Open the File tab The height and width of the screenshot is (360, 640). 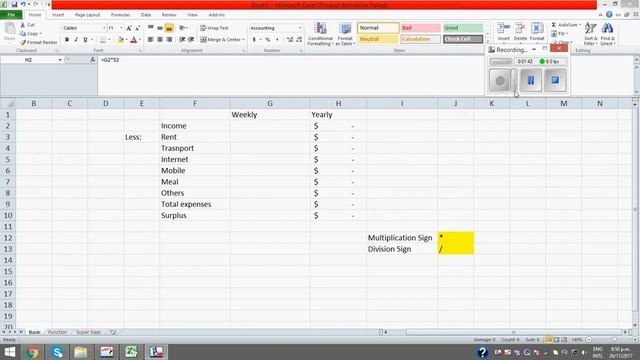tap(11, 15)
